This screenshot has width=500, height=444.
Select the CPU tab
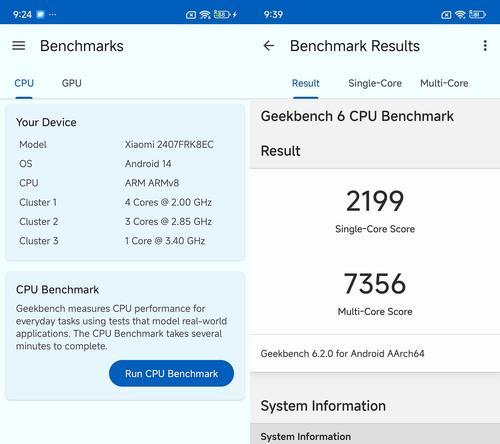coord(24,83)
